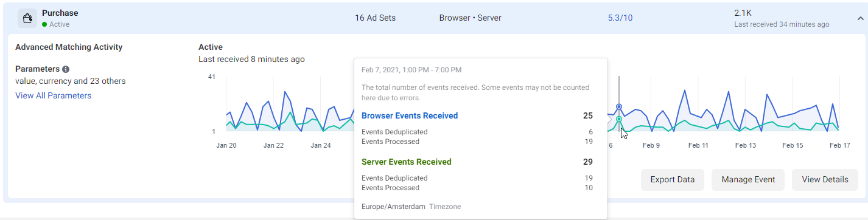Click the Parameters info icon
Image resolution: width=868 pixels, height=220 pixels.
click(66, 69)
